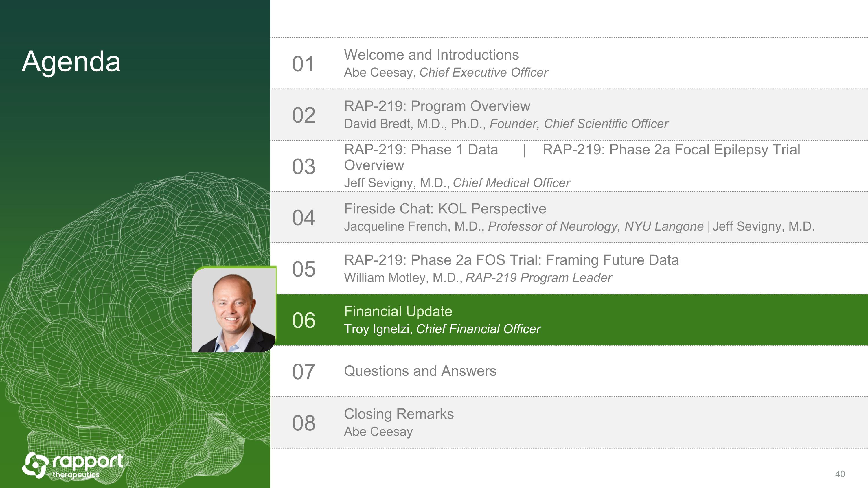Select the agenda number 02
The image size is (868, 488).
pyautogui.click(x=304, y=115)
